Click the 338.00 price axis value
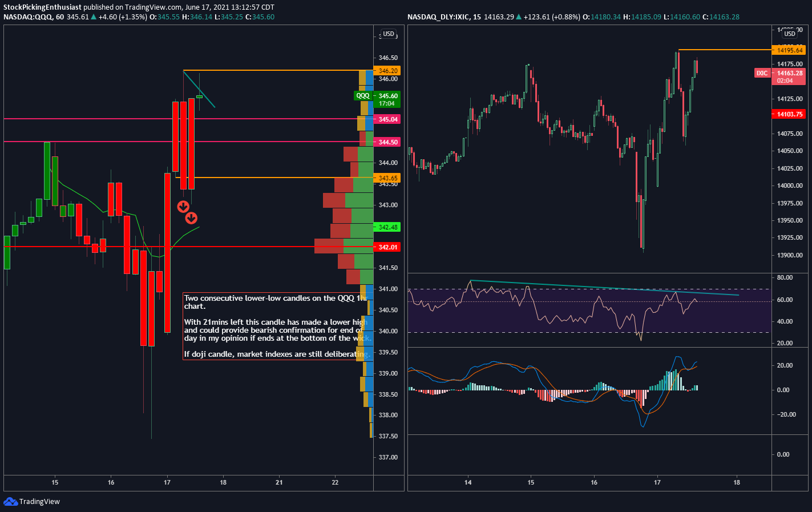 (x=388, y=415)
